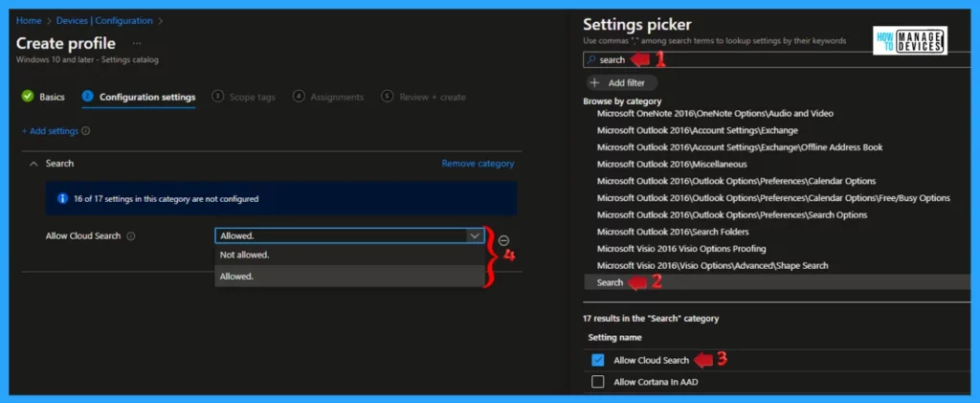The height and width of the screenshot is (403, 980).
Task: Click the Remove category link
Action: pos(479,164)
